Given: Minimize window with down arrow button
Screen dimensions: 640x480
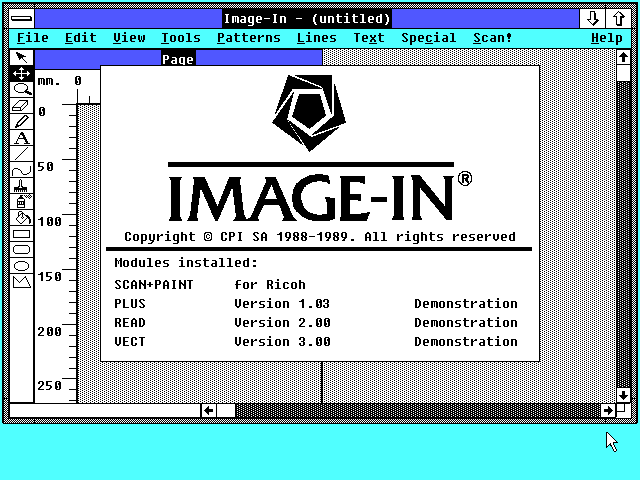Looking at the screenshot, I should 592,18.
